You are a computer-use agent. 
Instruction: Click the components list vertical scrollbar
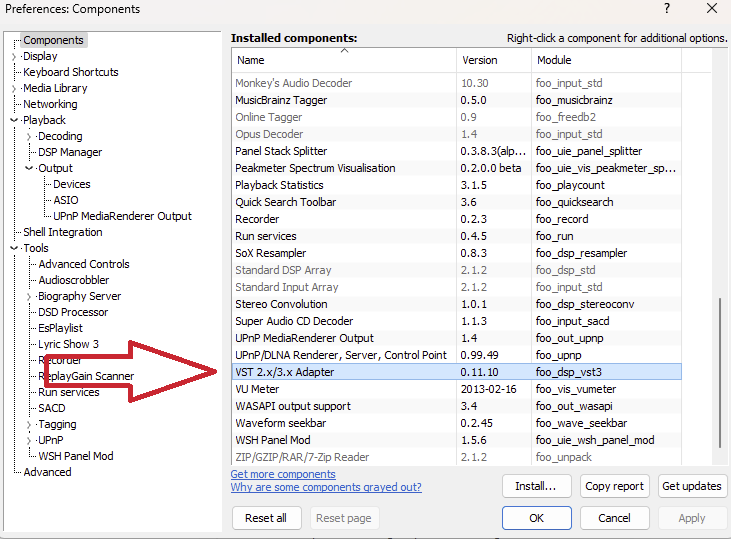click(x=720, y=373)
